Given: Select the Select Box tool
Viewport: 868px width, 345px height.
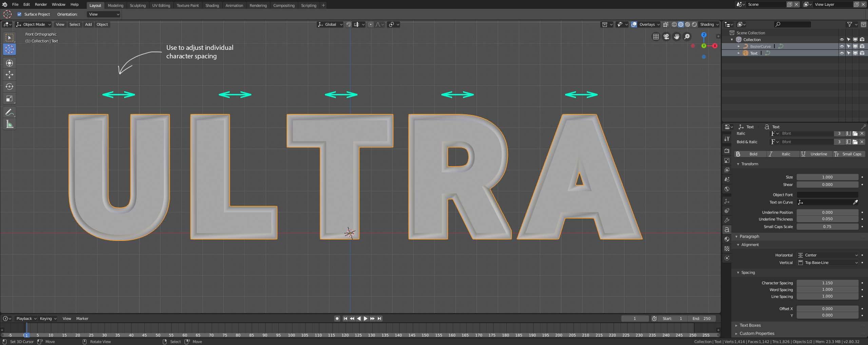Looking at the screenshot, I should pos(9,37).
